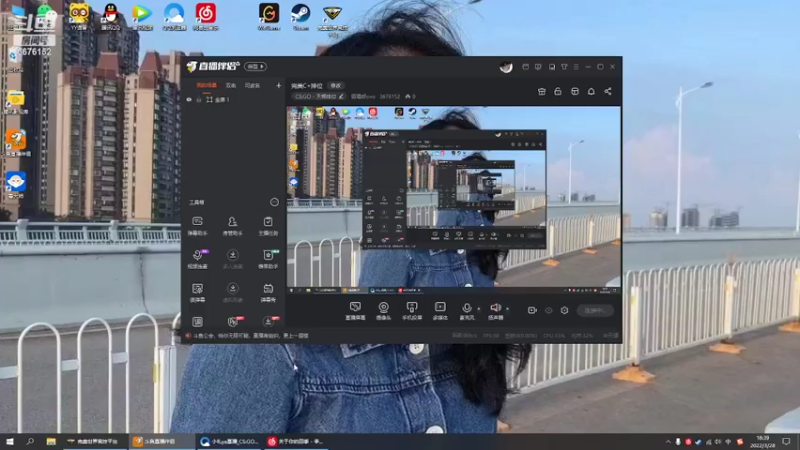
Task: Toggle preview eye icon in bottom bar
Action: point(548,310)
